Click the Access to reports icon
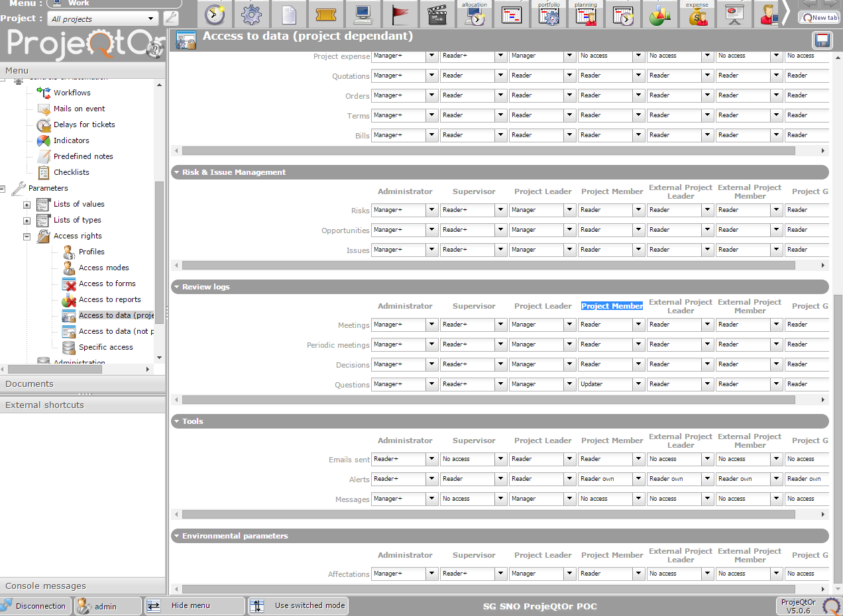 69,300
